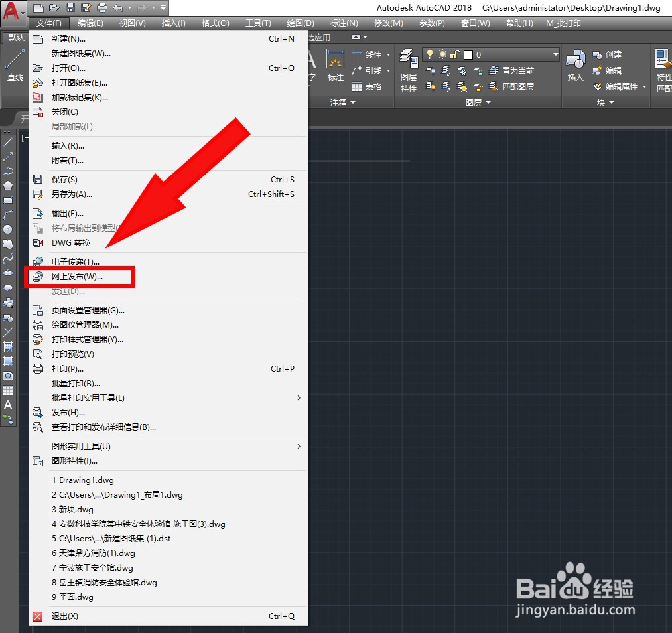Viewport: 672px width, 633px height.
Task: Click the Insert block (插入) icon
Action: pyautogui.click(x=575, y=65)
